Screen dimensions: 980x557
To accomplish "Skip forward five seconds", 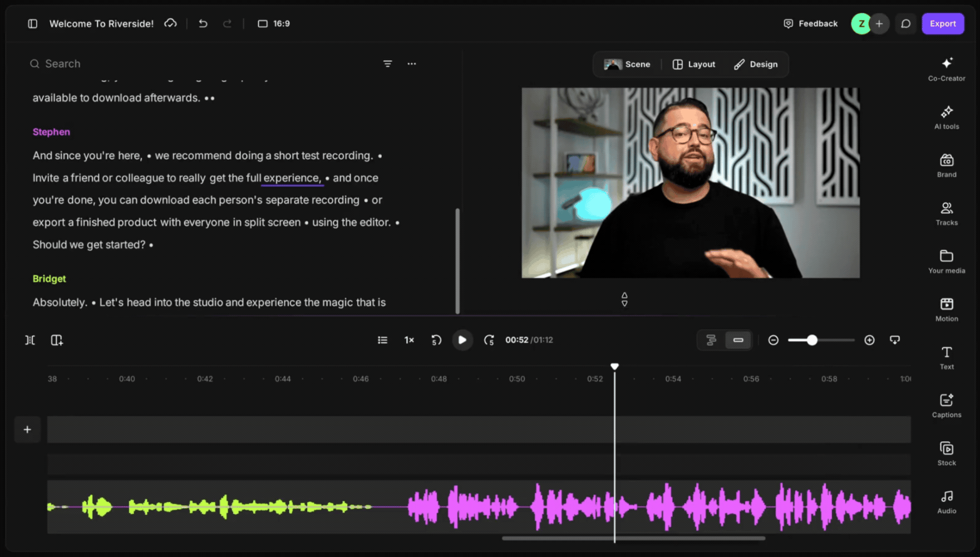I will click(489, 340).
